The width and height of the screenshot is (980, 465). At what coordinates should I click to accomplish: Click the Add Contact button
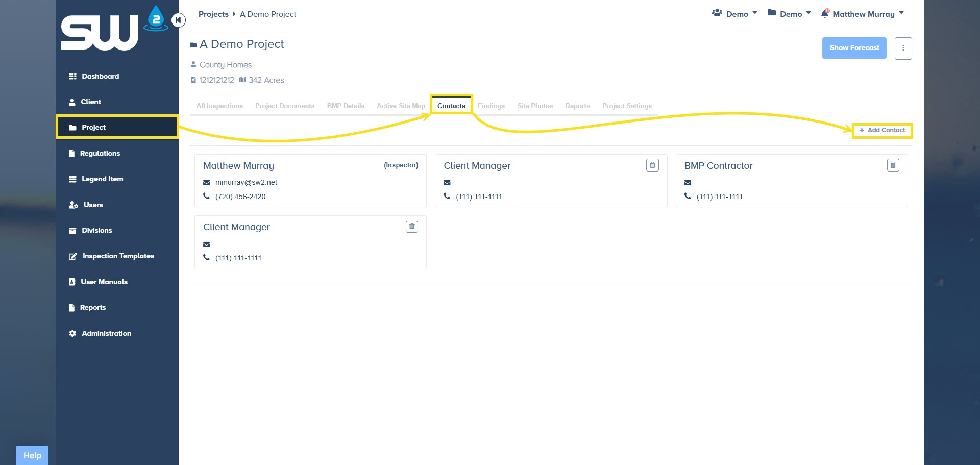tap(883, 130)
